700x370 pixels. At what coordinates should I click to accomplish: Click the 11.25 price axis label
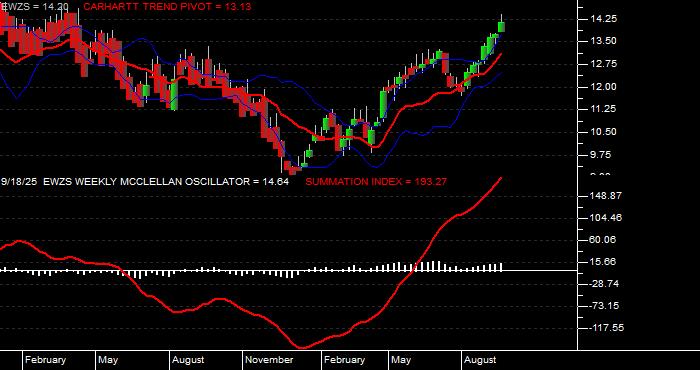(x=603, y=109)
